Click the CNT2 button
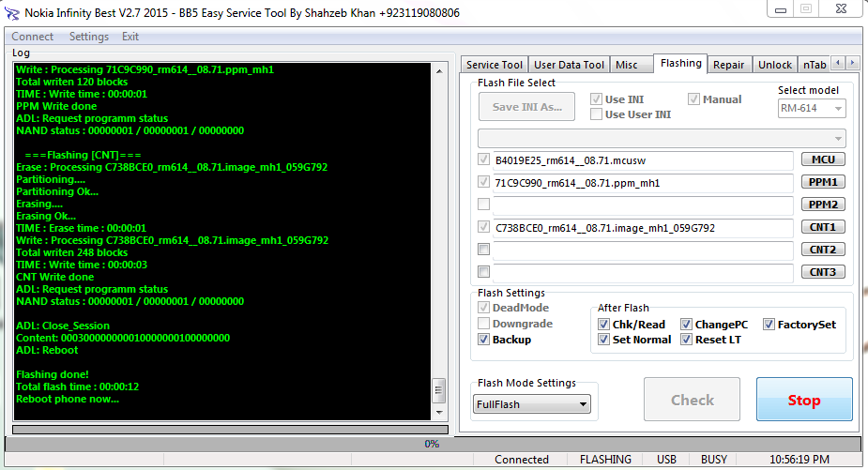 (x=823, y=250)
